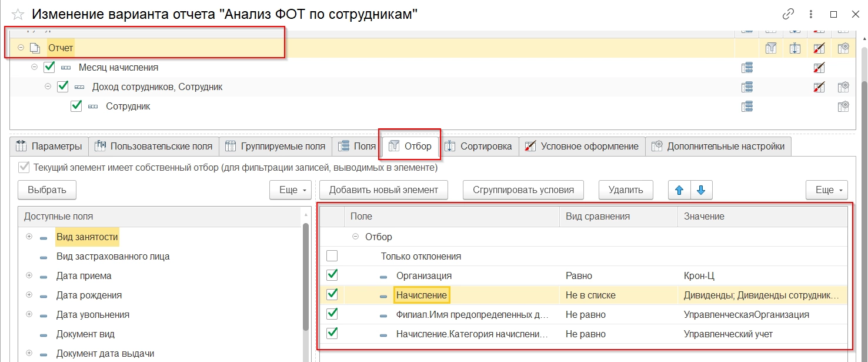Screen dimensions: 868x362
Task: Uncheck the Организация filter checkbox
Action: [332, 275]
